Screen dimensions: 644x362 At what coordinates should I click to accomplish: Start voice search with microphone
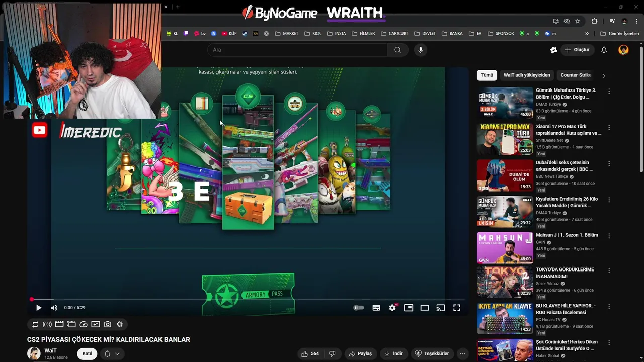point(421,50)
